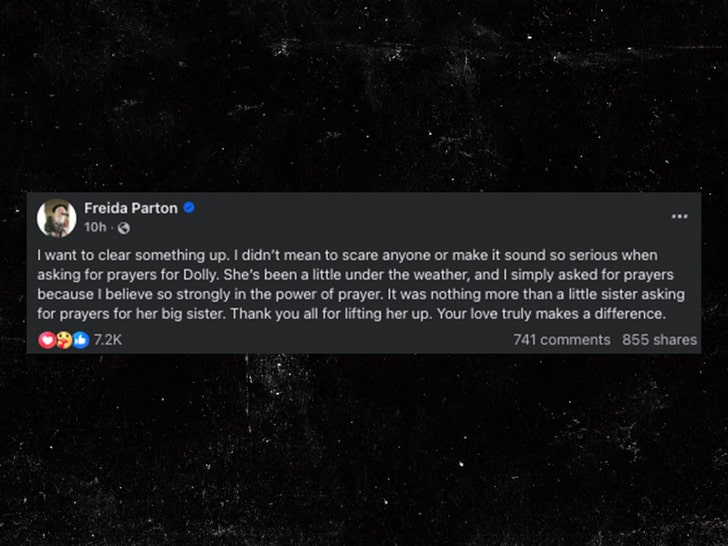Viewport: 728px width, 546px height.
Task: Click the empty dark area below the post
Action: point(364,450)
